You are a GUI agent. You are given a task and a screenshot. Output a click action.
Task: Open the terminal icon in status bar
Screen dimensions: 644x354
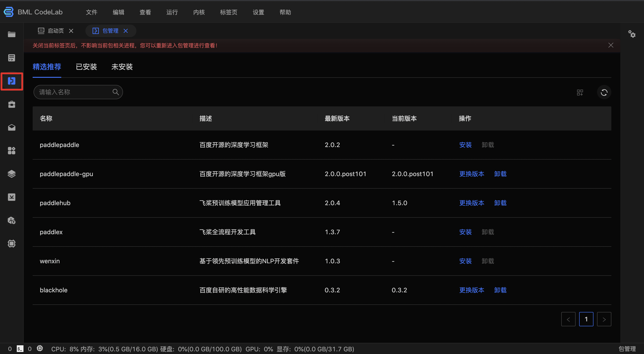click(x=20, y=349)
